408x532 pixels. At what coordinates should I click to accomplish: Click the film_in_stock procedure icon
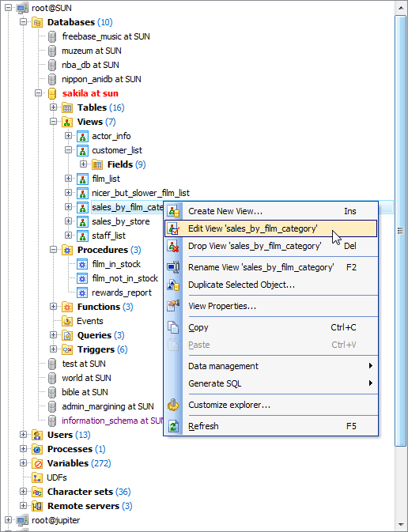[x=82, y=264]
